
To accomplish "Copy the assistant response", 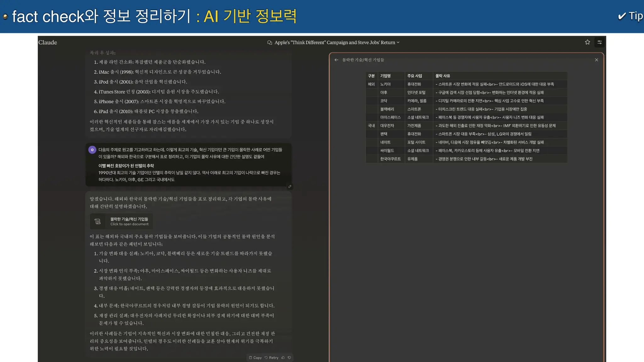I will 255,358.
